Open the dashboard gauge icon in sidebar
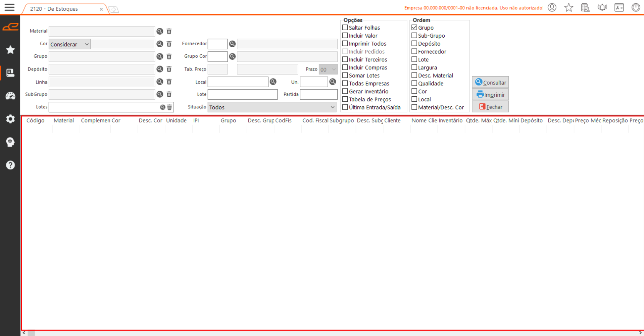This screenshot has height=336, width=644. coord(10,96)
